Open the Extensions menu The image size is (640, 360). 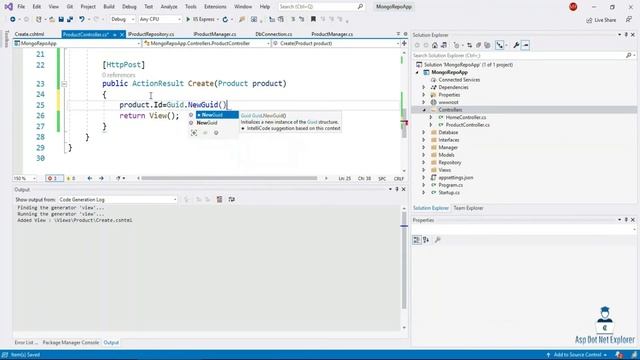tap(215, 7)
